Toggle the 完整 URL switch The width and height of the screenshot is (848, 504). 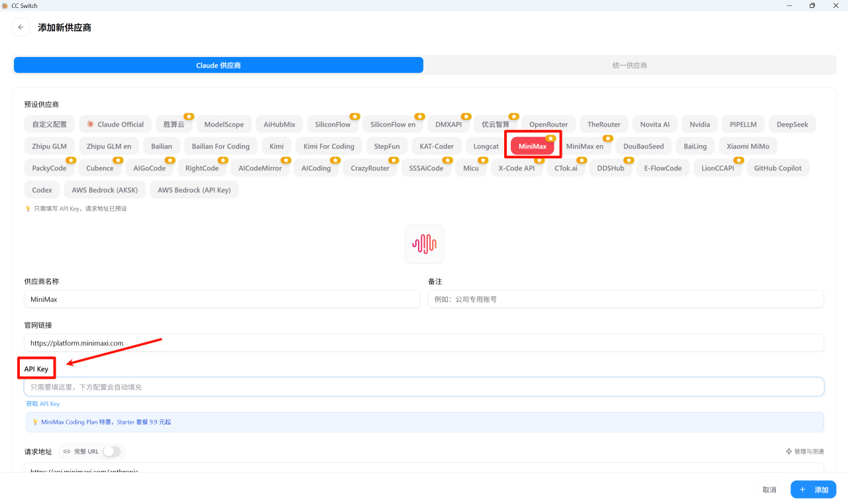[111, 452]
